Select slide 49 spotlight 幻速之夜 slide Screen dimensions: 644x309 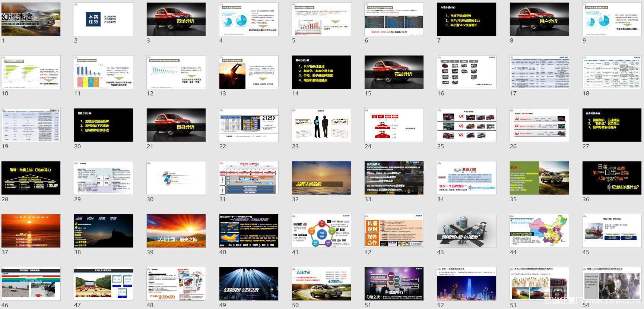point(249,284)
